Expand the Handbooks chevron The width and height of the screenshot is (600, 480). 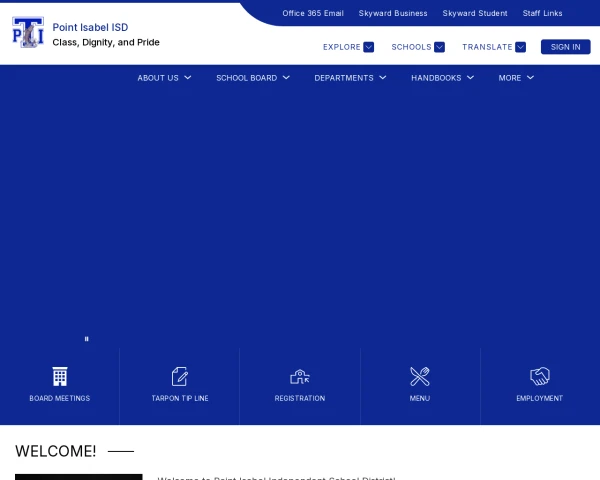[x=471, y=78]
